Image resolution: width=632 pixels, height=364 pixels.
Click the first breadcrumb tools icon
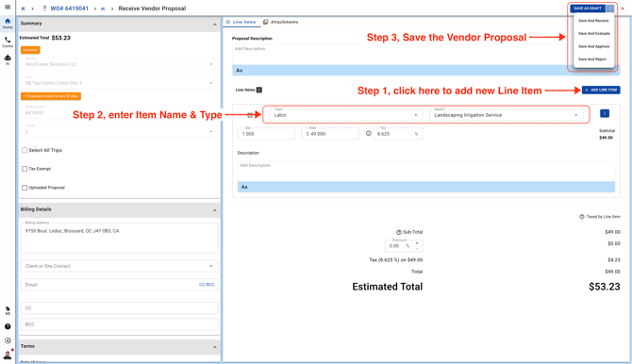(x=23, y=8)
